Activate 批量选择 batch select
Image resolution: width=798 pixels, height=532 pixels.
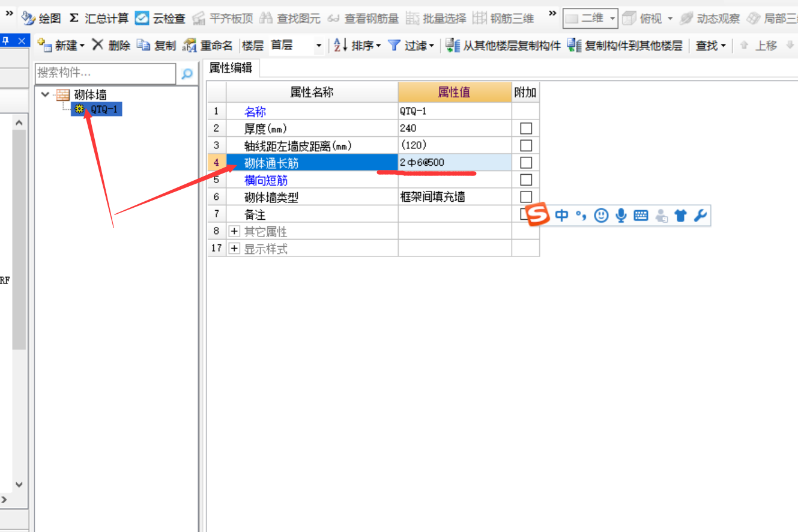click(436, 19)
